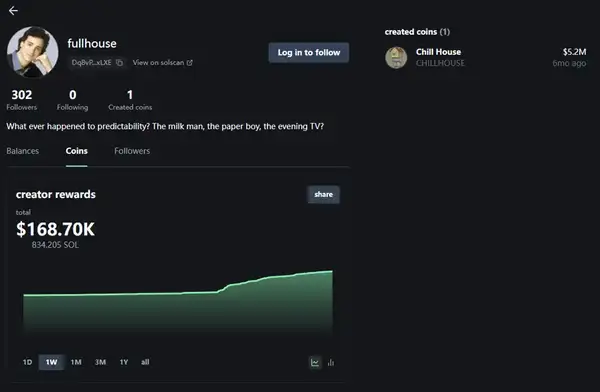600x392 pixels.
Task: Show the all-time range
Action: point(145,362)
